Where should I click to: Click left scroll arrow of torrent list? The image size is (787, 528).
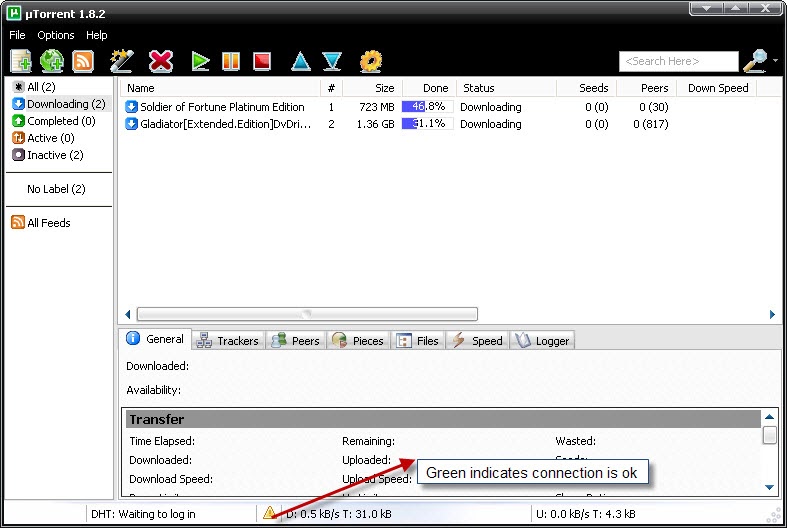(127, 314)
